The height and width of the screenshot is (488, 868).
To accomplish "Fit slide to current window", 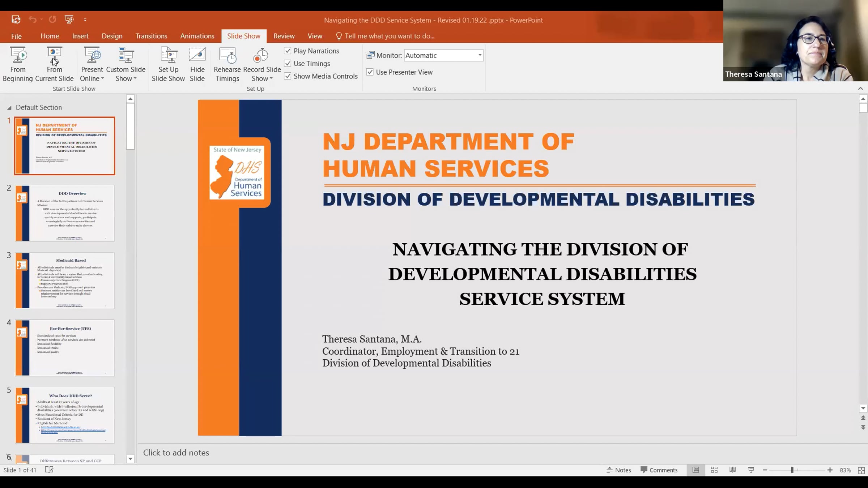I will click(x=861, y=470).
